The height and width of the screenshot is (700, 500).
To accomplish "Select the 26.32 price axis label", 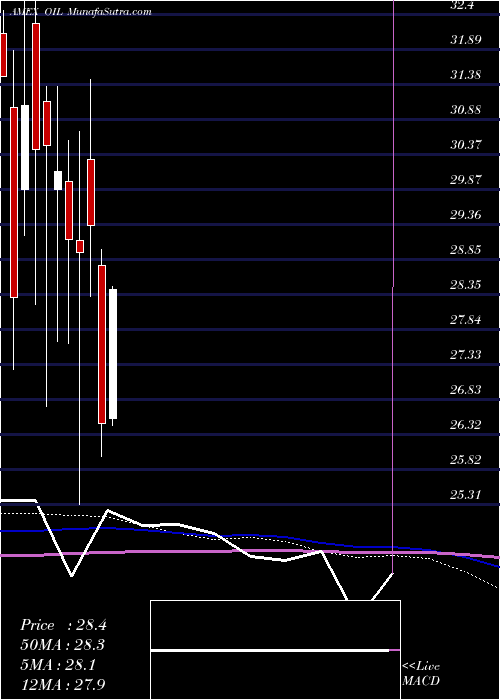I will (x=466, y=425).
